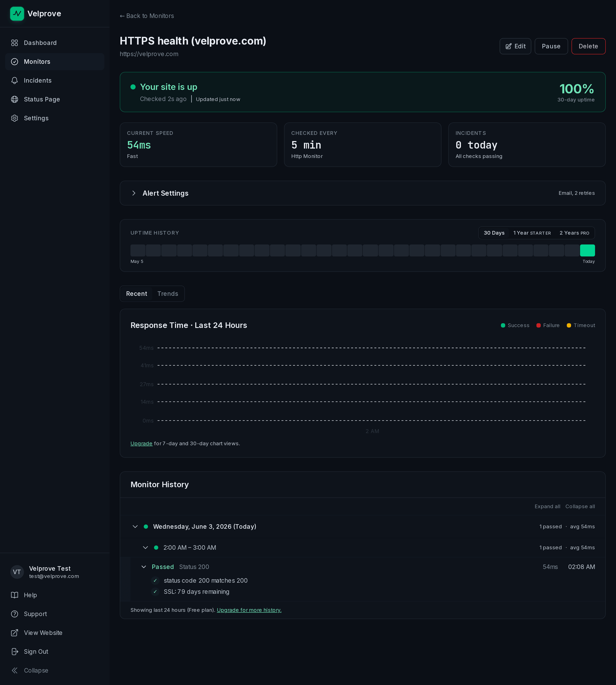
Task: Collapse the Passed Status 200 check details
Action: click(x=144, y=567)
